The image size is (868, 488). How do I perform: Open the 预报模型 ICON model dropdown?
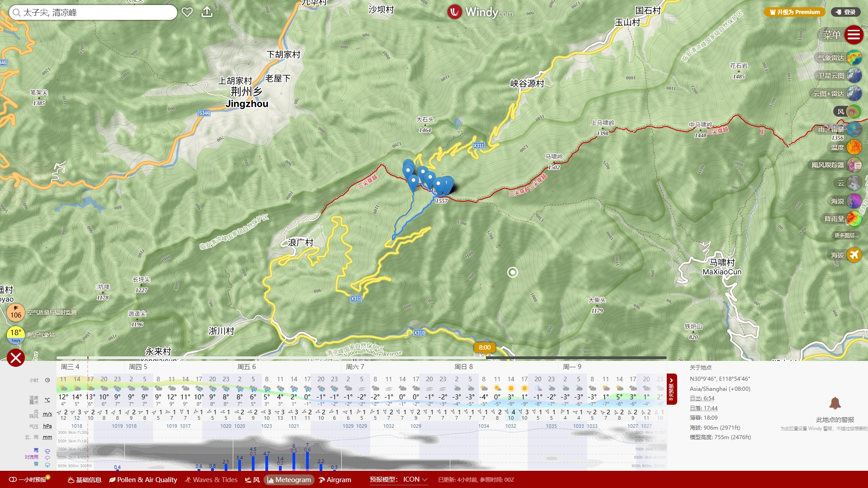pos(415,479)
